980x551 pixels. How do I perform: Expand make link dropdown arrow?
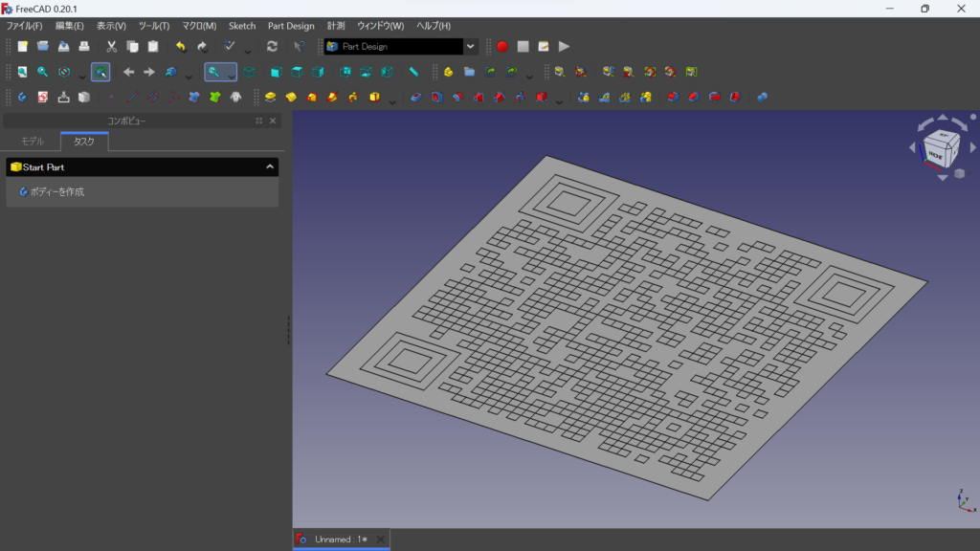point(529,76)
